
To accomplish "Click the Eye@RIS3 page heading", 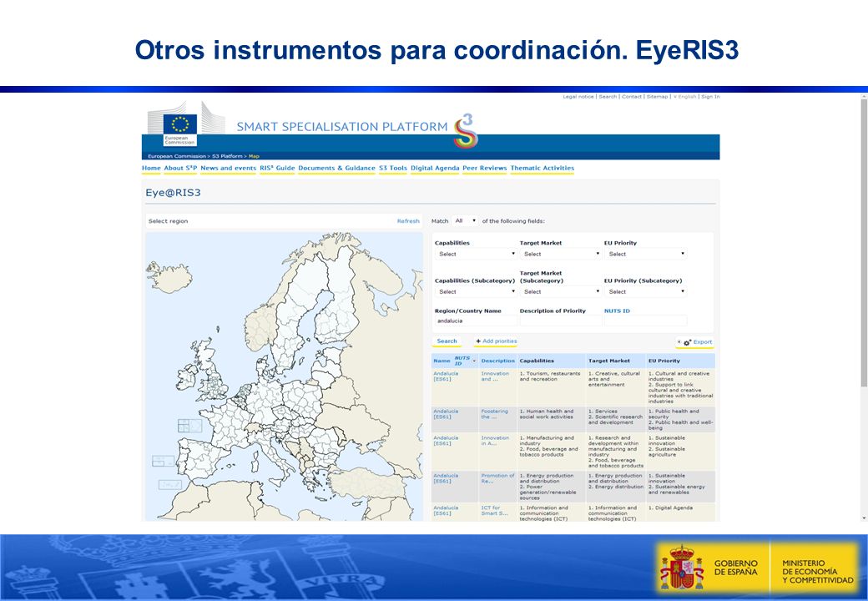I will 173,193.
